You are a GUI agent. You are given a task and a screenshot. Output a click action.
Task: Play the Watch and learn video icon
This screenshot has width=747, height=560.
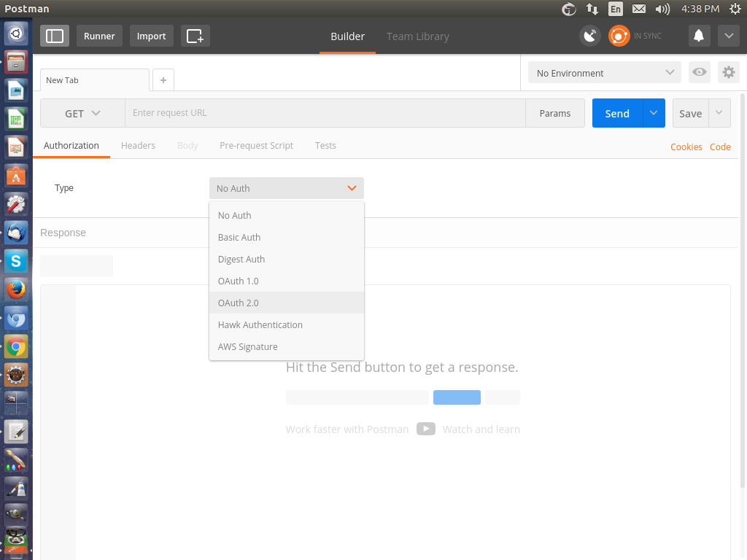click(426, 429)
